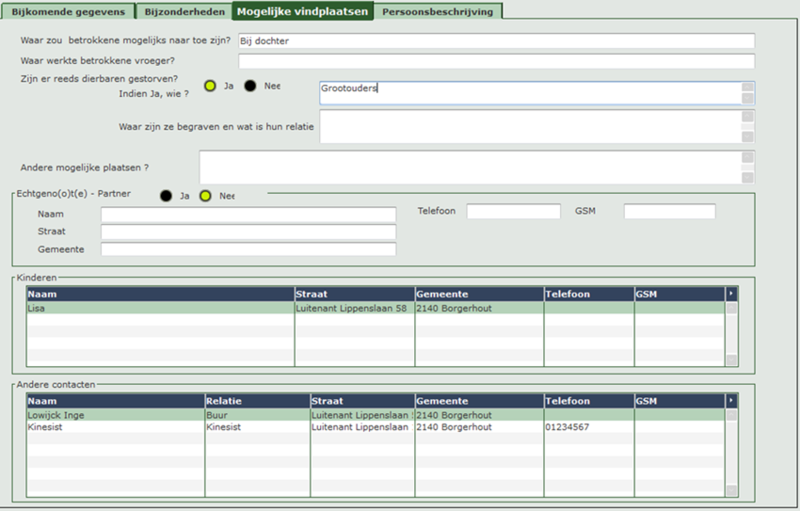Switch to the Persoonsbeschrijving tab
This screenshot has width=800, height=511.
click(x=439, y=11)
